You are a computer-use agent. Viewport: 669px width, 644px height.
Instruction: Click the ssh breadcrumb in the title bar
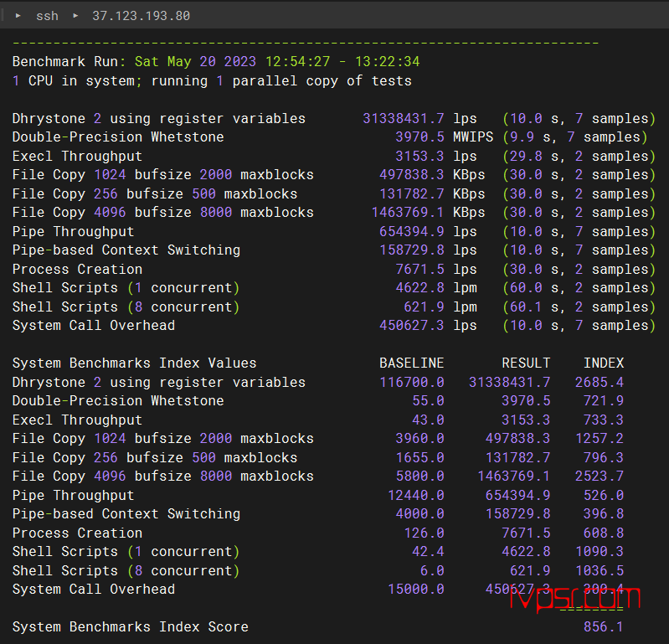tap(47, 16)
